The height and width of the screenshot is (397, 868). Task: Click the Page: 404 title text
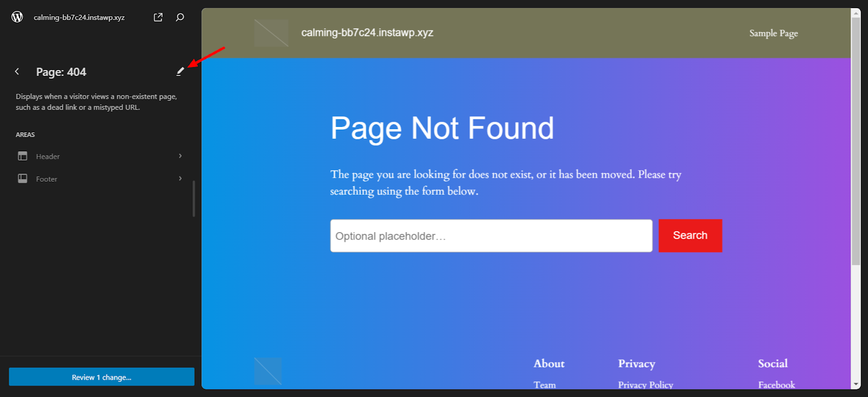61,72
